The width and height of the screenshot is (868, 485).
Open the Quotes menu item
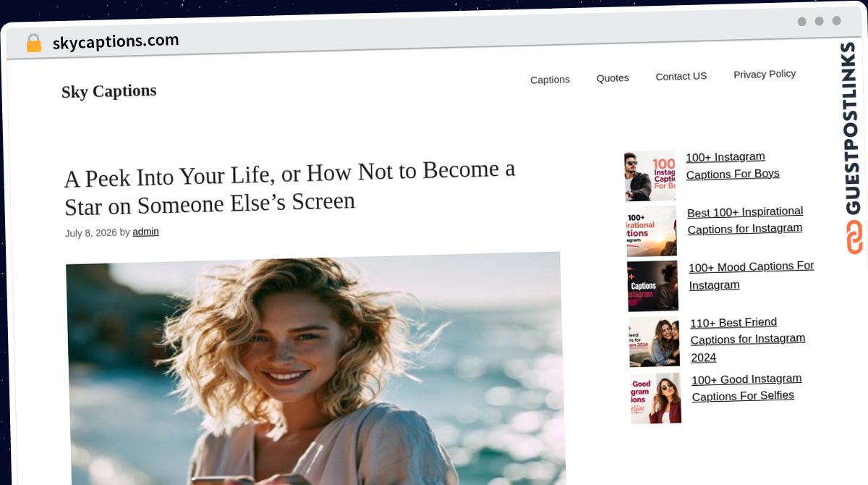(613, 78)
